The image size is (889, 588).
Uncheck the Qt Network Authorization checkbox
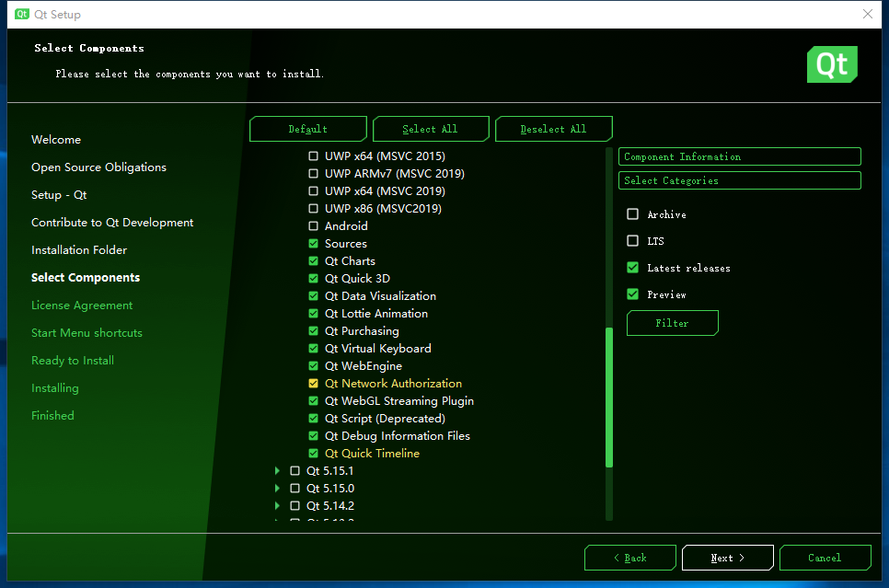point(313,384)
